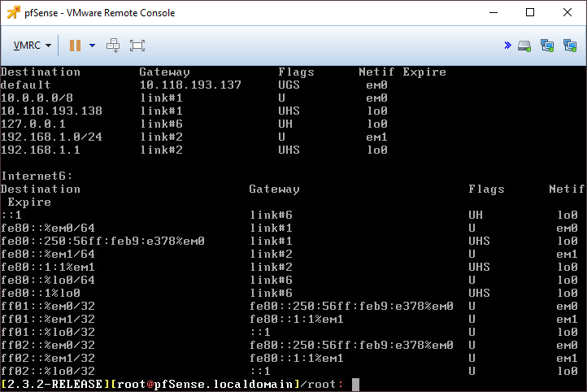The height and width of the screenshot is (392, 587).
Task: Click the ff01::%lo0/32 destination
Action: pos(47,332)
